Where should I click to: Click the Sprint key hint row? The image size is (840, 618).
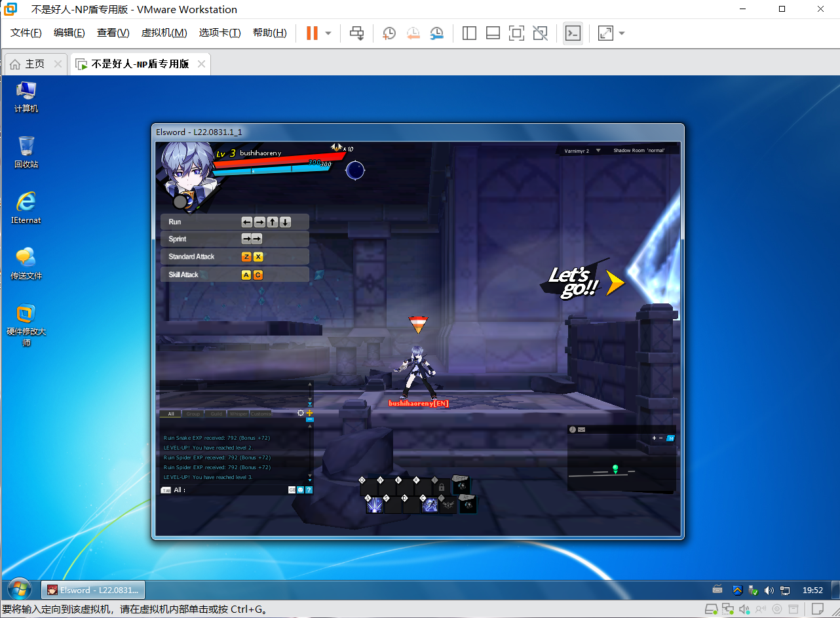tap(235, 239)
